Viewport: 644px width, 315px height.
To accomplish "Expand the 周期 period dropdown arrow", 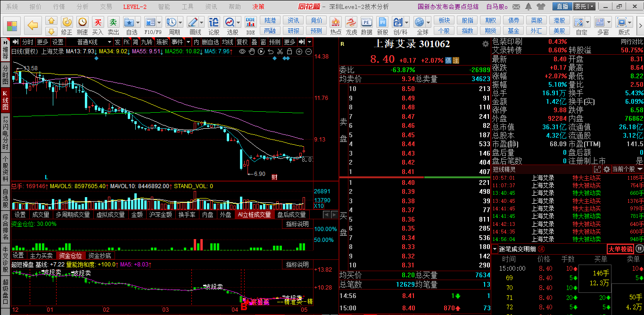I will [x=181, y=22].
